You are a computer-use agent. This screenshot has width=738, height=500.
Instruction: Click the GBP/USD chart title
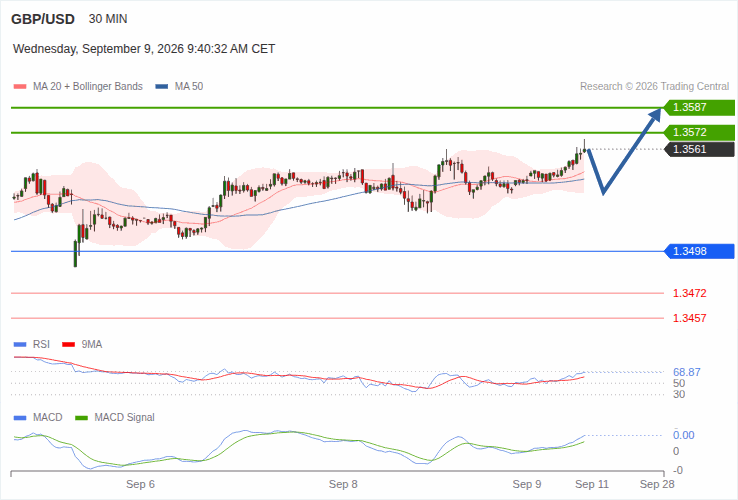[43, 19]
